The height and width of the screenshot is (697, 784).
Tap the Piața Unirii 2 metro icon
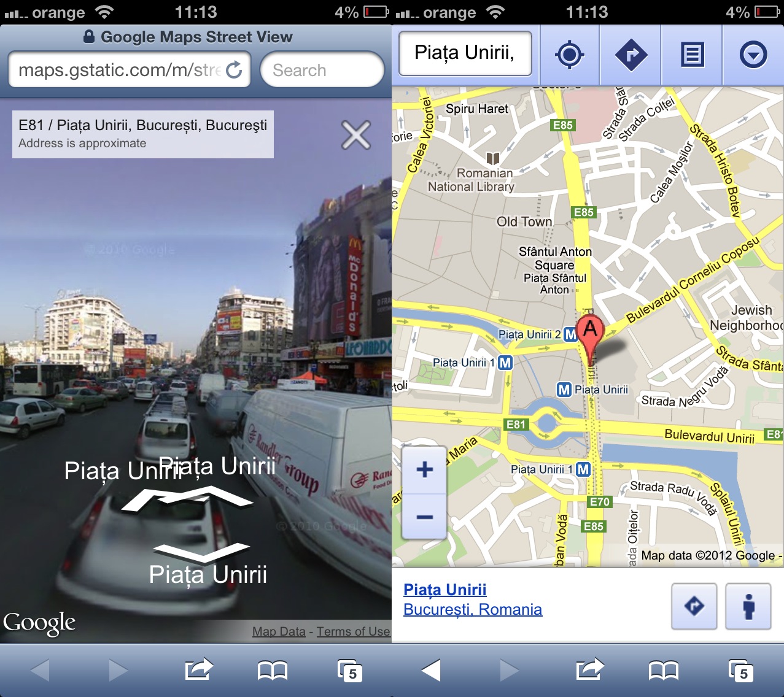pos(570,334)
